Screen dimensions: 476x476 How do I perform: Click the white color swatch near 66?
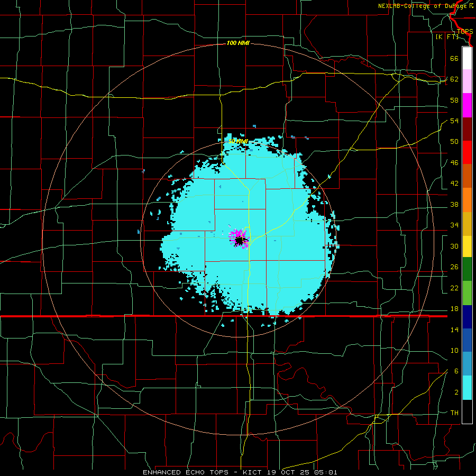point(467,58)
